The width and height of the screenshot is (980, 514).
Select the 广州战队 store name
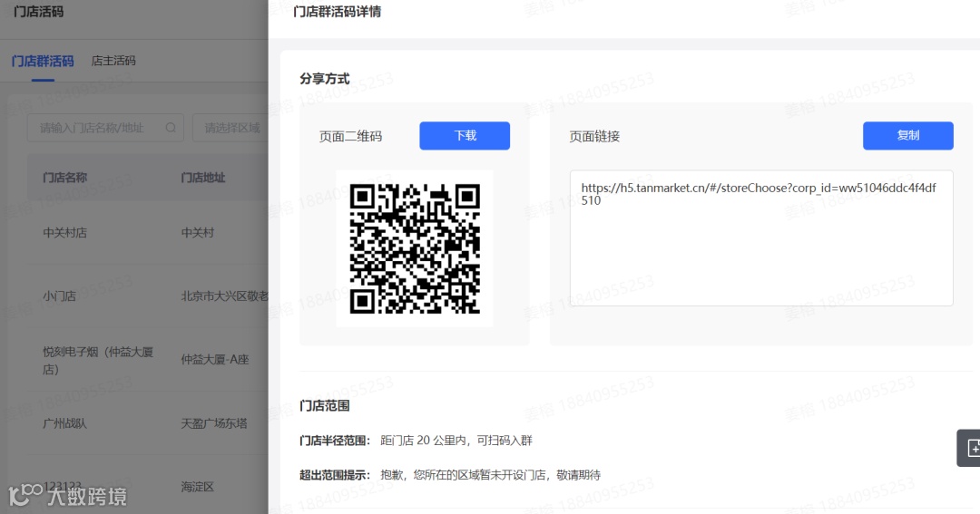pyautogui.click(x=65, y=423)
